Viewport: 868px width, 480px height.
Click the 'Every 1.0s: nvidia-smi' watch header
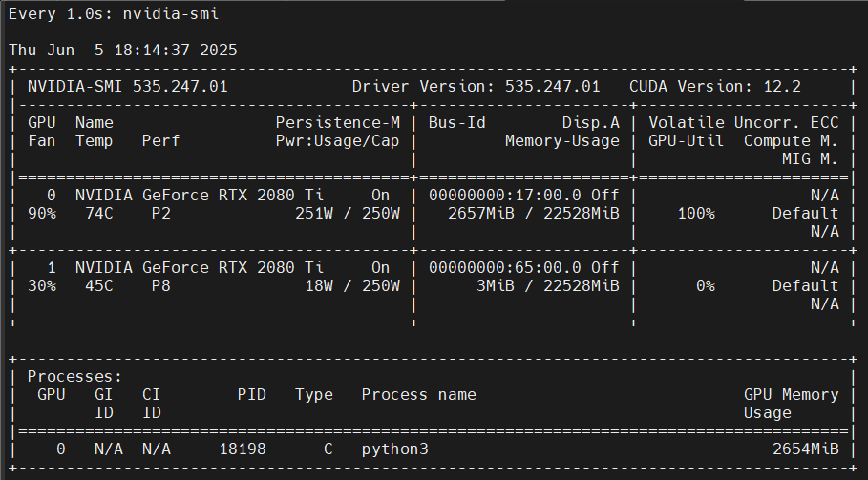[114, 13]
